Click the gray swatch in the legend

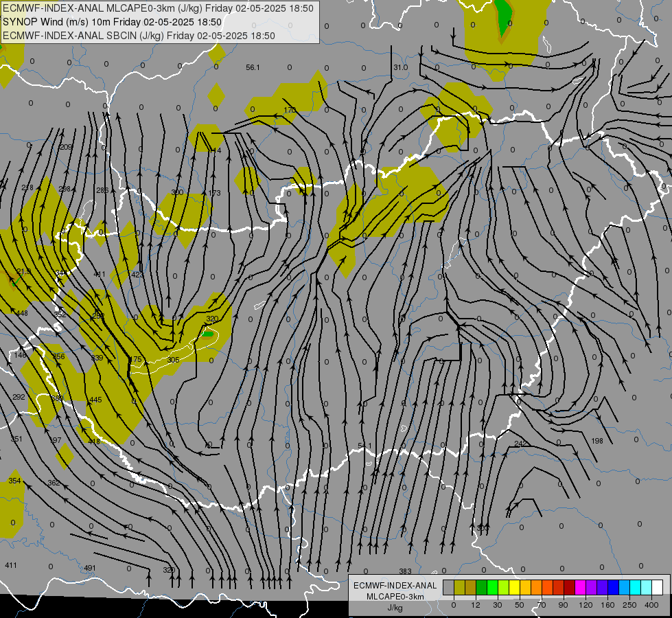click(x=448, y=587)
